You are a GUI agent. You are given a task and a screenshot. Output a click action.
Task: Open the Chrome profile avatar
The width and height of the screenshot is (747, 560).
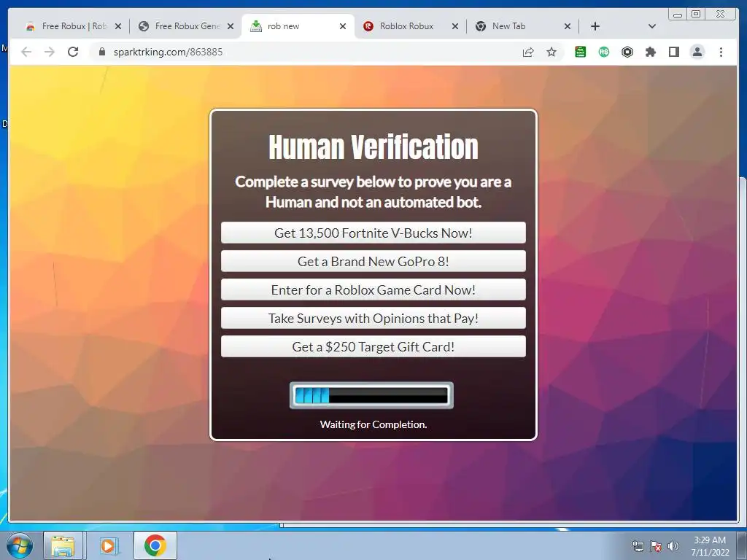pos(697,52)
